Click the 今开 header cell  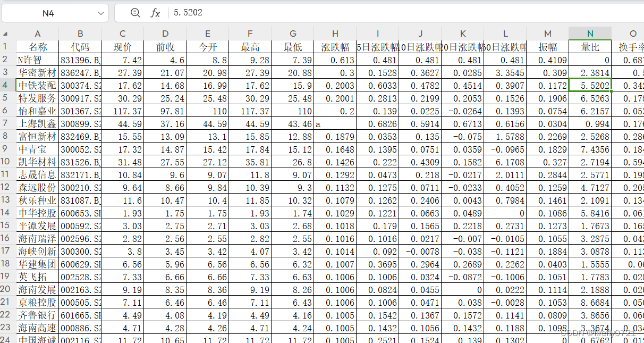click(208, 47)
